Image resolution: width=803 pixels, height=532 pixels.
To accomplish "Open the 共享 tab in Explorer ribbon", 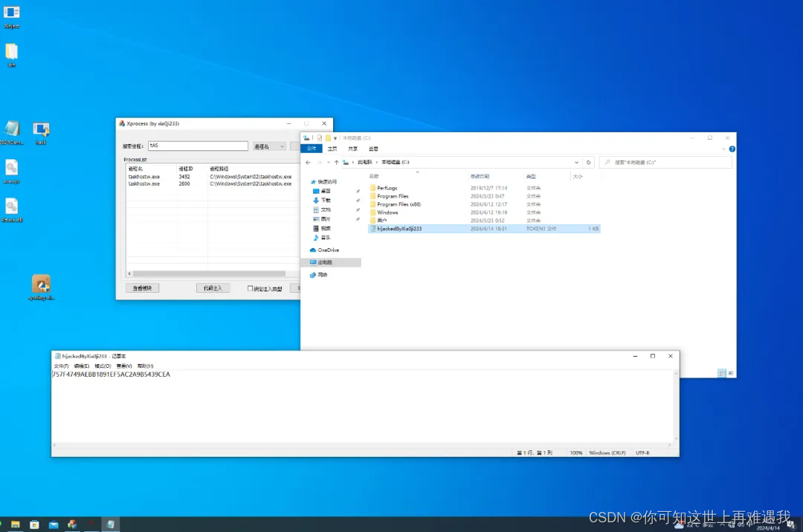I will click(353, 149).
